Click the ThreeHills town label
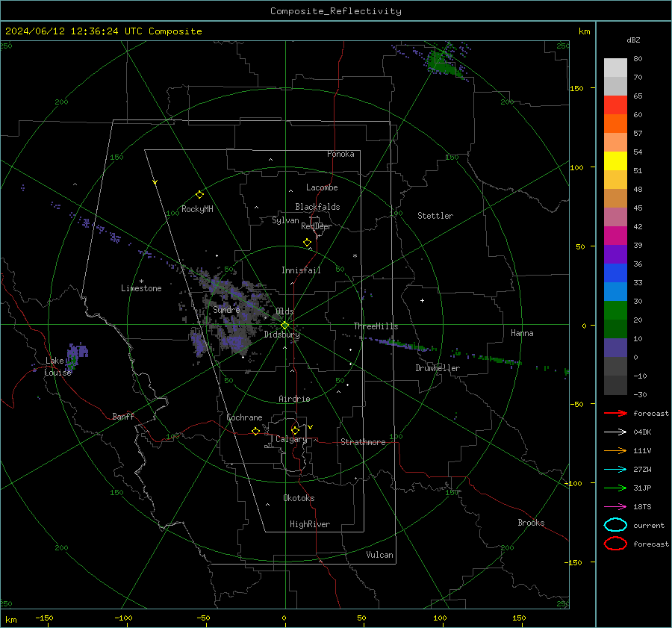672x628 pixels. [376, 326]
